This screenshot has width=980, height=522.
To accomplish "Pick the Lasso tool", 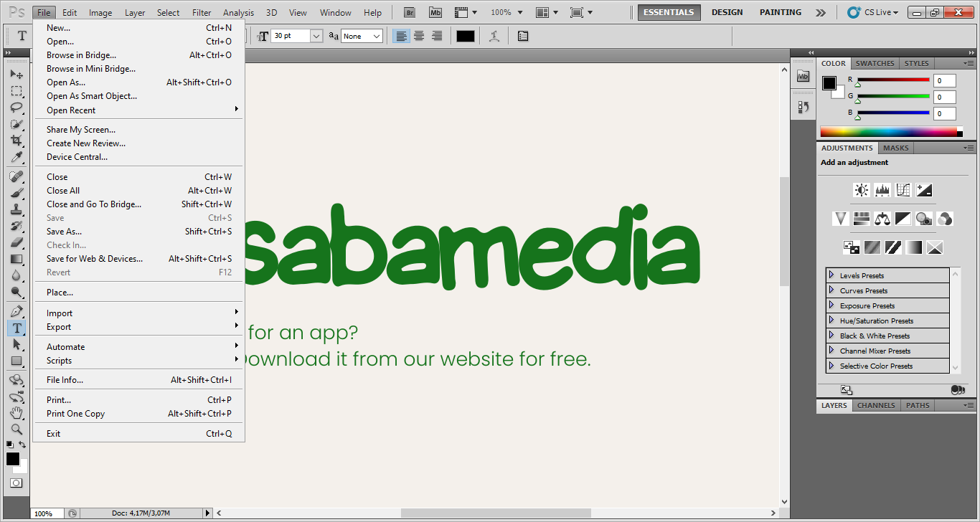I will pyautogui.click(x=16, y=108).
